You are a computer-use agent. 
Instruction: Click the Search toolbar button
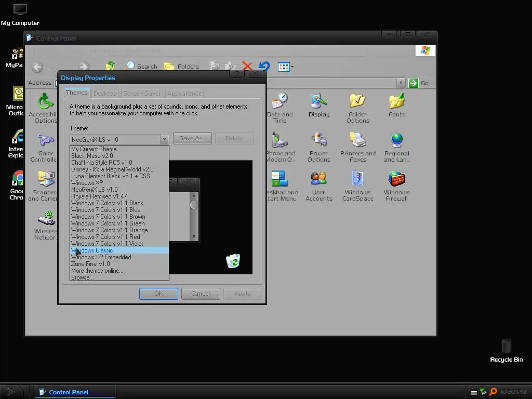[141, 66]
